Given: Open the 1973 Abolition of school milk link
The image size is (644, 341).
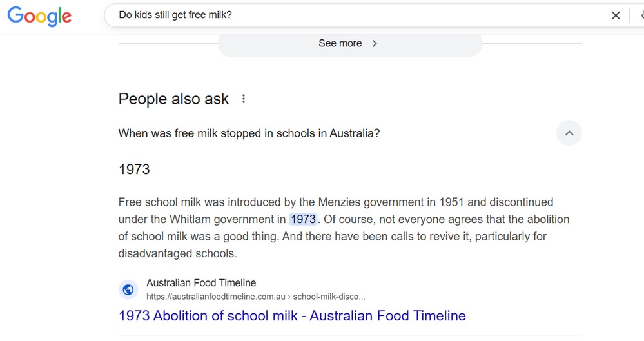Looking at the screenshot, I should pyautogui.click(x=292, y=316).
